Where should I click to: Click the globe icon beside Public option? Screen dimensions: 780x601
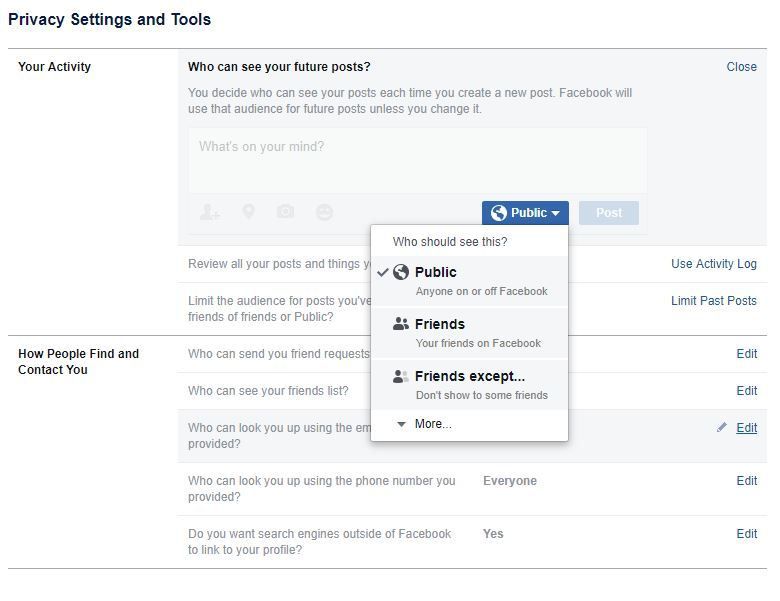[401, 272]
